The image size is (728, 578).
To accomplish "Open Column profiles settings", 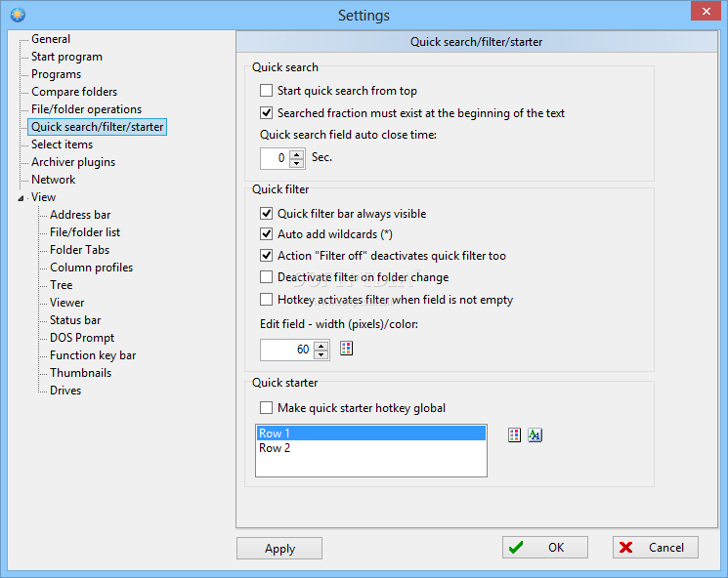I will [92, 268].
